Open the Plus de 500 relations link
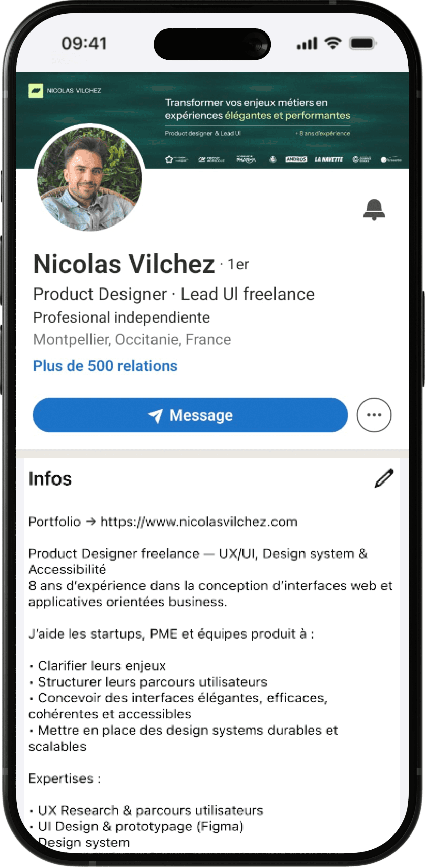The image size is (425, 868). coord(105,366)
